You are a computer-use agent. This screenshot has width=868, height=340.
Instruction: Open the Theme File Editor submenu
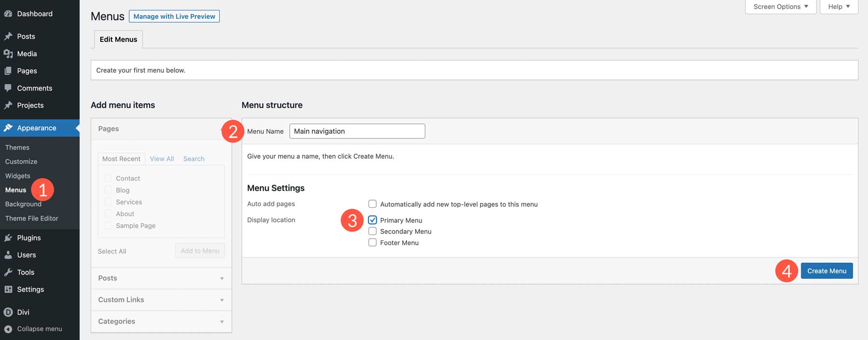[32, 218]
